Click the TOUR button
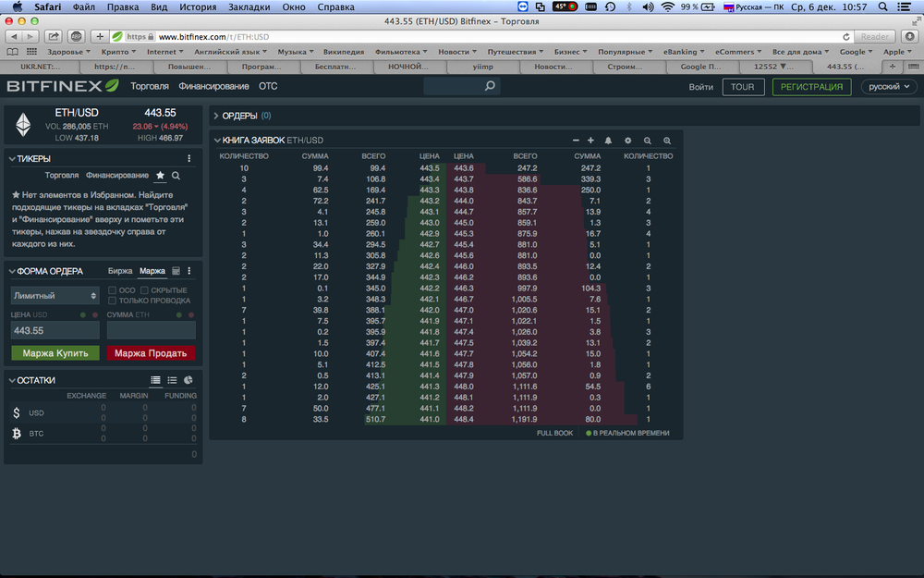The width and height of the screenshot is (924, 578). (743, 87)
